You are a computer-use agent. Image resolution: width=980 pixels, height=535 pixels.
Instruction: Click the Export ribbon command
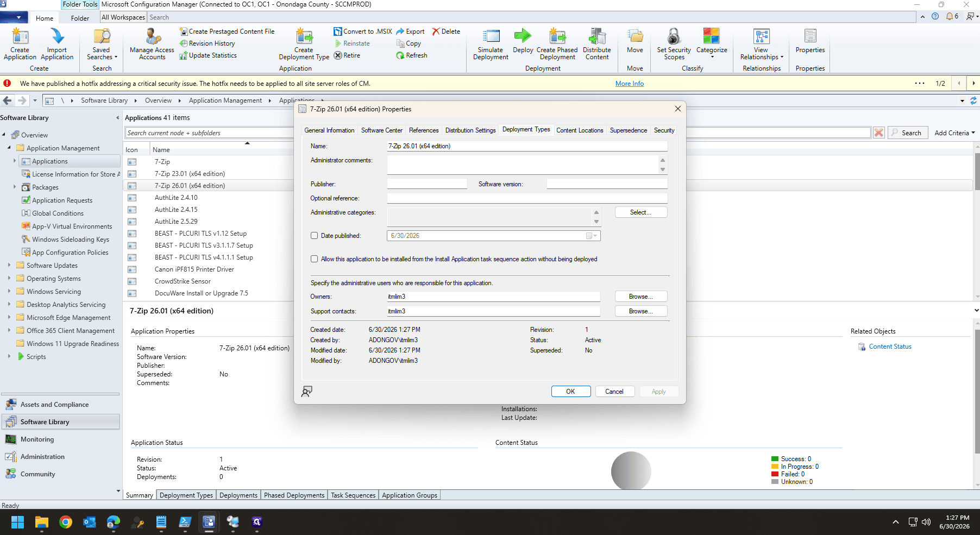point(410,32)
